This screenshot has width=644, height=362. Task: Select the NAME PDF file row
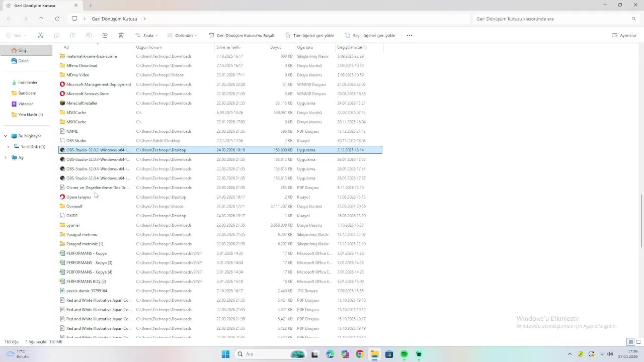pyautogui.click(x=220, y=131)
